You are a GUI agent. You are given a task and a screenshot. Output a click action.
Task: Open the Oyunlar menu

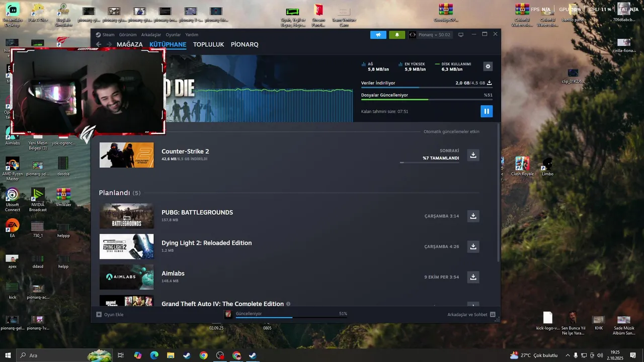click(173, 35)
